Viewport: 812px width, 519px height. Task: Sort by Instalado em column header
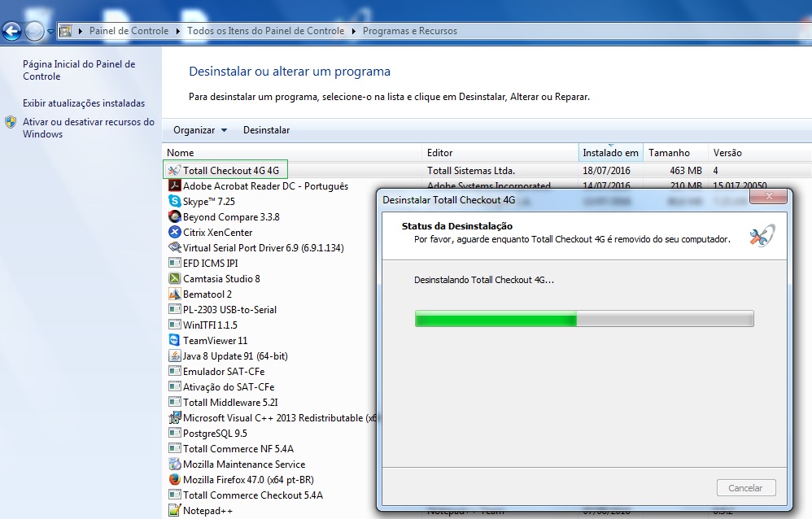(610, 153)
